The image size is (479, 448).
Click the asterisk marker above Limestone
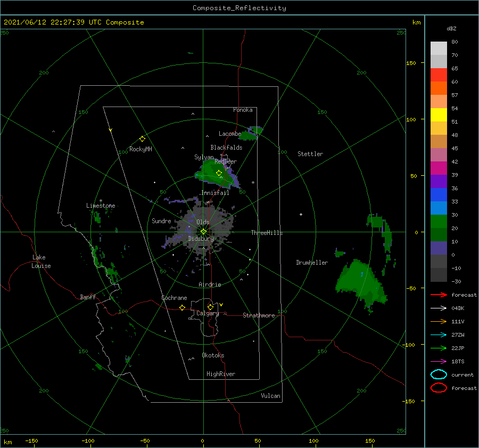[x=101, y=201]
